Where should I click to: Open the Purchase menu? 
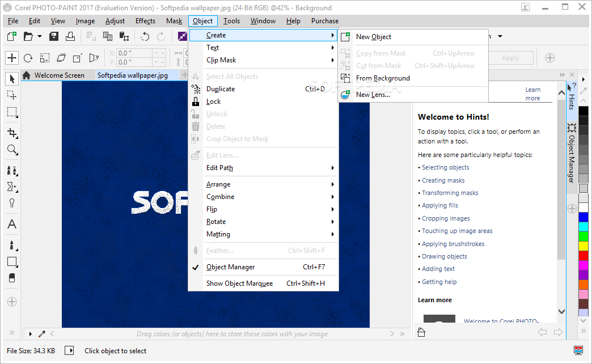click(325, 21)
